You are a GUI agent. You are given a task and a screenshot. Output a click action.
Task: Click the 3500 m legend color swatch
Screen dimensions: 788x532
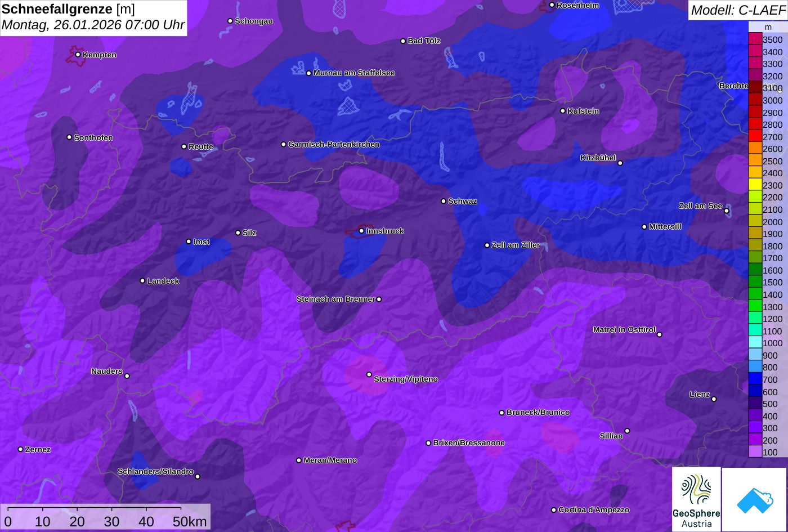coord(755,39)
